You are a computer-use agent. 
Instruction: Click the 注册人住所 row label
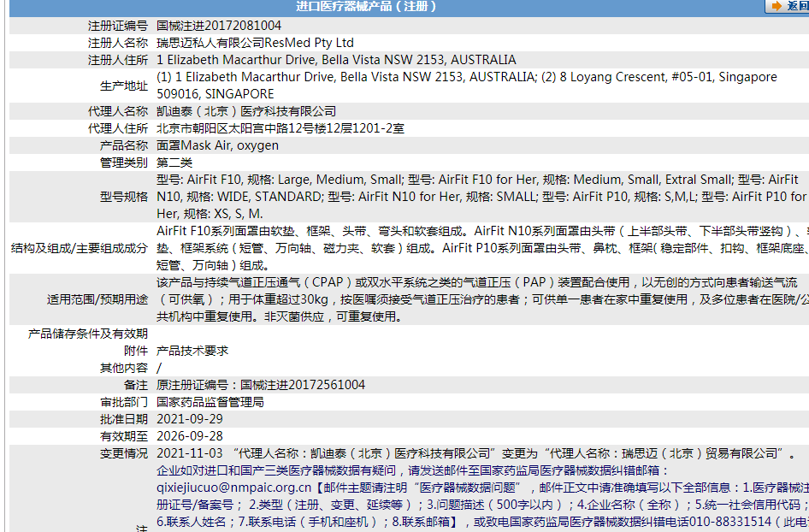coord(118,60)
